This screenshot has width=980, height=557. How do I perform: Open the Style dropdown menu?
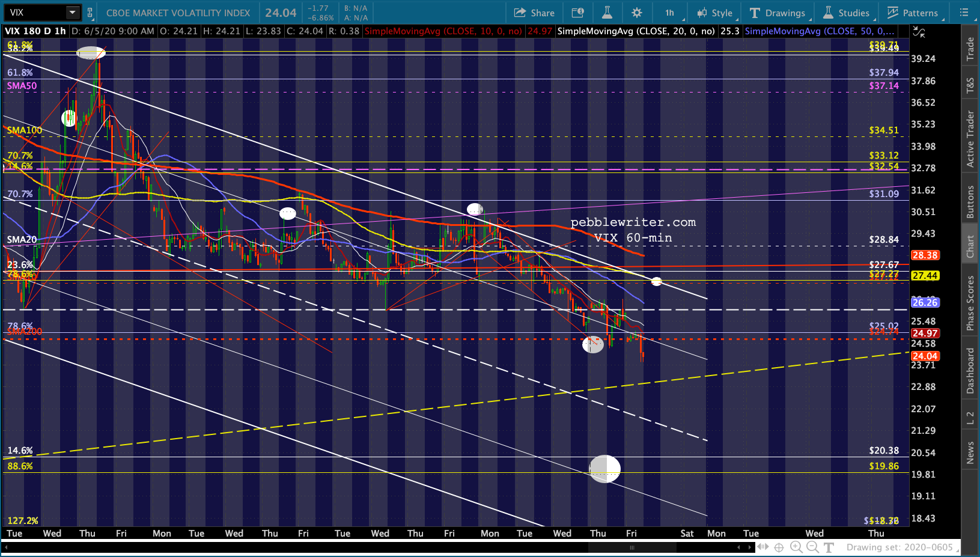715,13
